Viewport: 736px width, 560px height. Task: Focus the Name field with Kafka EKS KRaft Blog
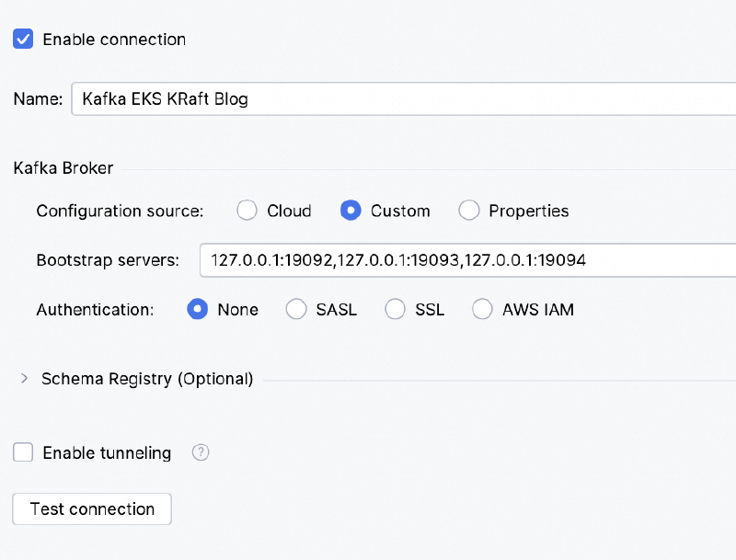[396, 99]
